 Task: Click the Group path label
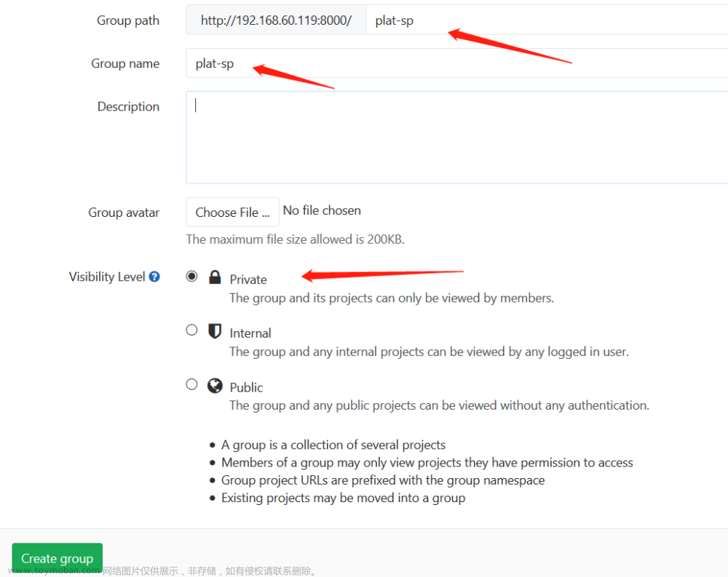(x=128, y=20)
